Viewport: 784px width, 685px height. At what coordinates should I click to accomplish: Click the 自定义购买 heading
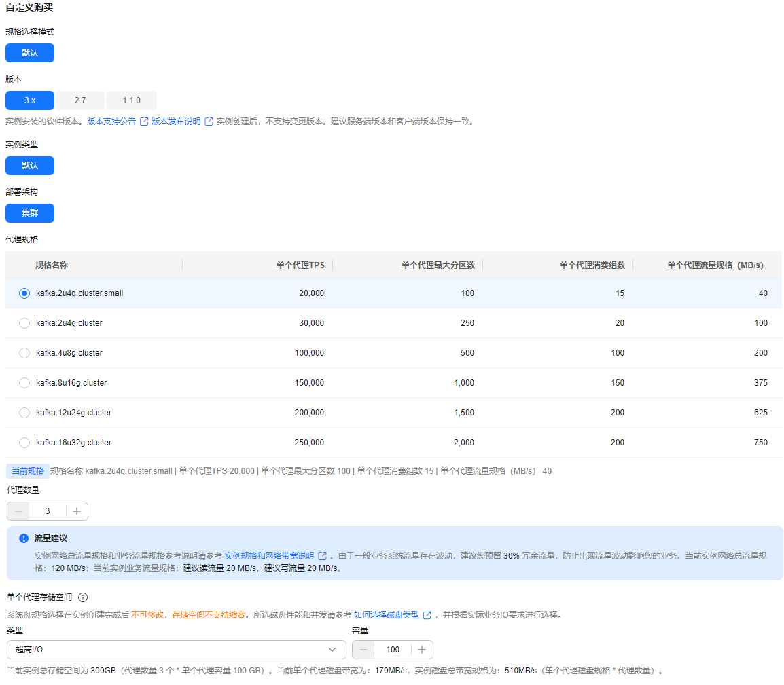point(29,8)
